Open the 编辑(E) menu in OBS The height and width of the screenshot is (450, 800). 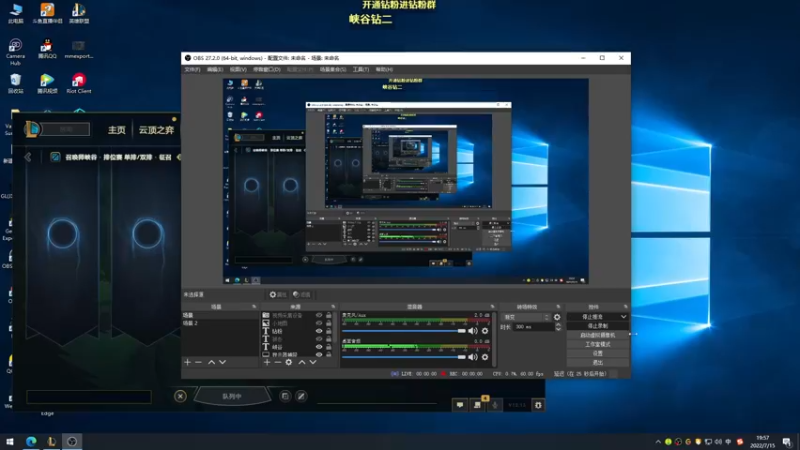click(x=215, y=69)
